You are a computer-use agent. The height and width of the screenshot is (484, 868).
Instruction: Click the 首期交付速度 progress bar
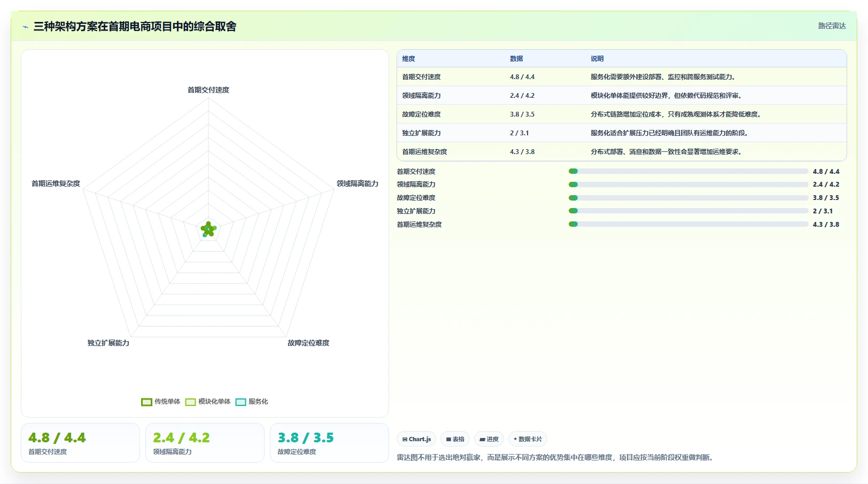pos(688,171)
